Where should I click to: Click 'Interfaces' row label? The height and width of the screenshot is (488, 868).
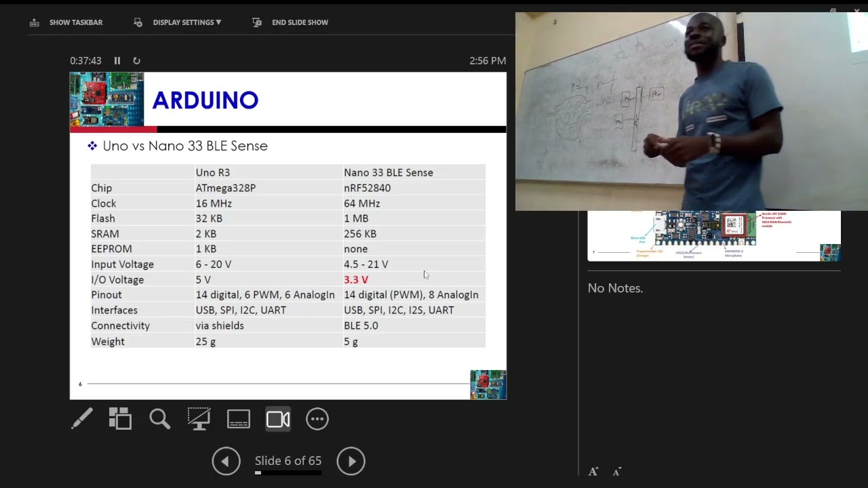tap(115, 310)
